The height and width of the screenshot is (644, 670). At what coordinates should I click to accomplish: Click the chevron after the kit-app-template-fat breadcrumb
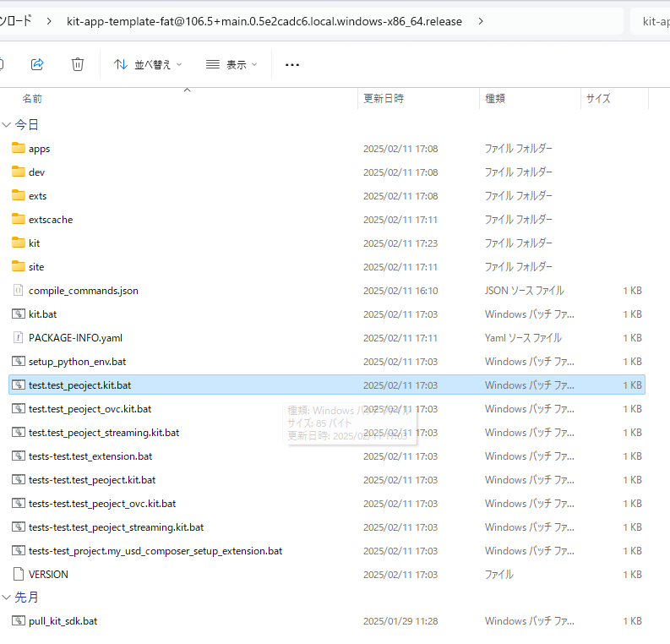pos(481,21)
